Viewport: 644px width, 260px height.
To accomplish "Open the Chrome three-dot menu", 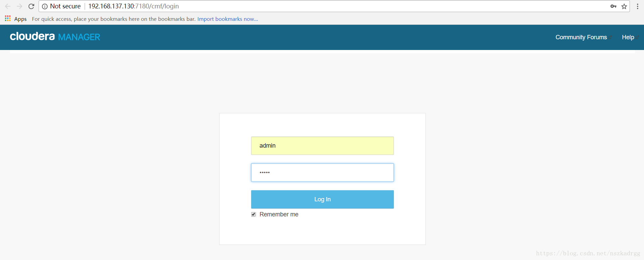I will (637, 6).
